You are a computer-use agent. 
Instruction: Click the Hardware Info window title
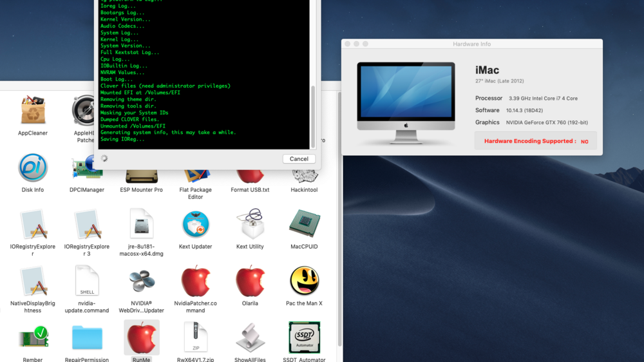tap(471, 44)
